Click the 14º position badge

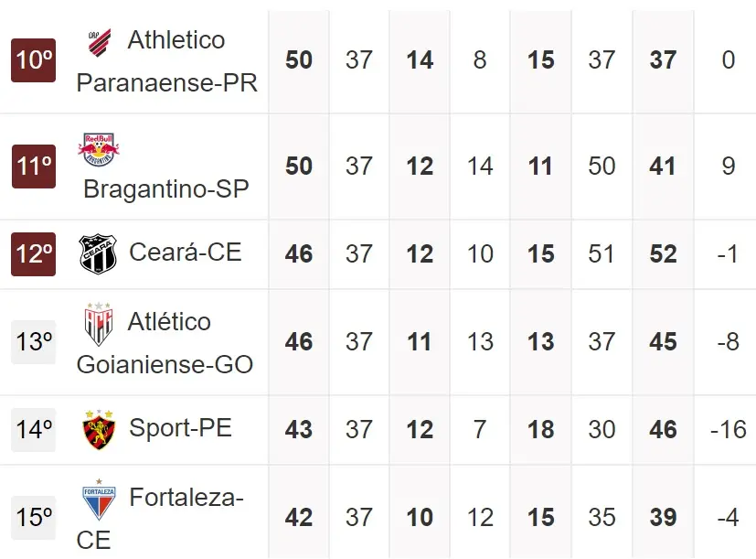coord(34,429)
